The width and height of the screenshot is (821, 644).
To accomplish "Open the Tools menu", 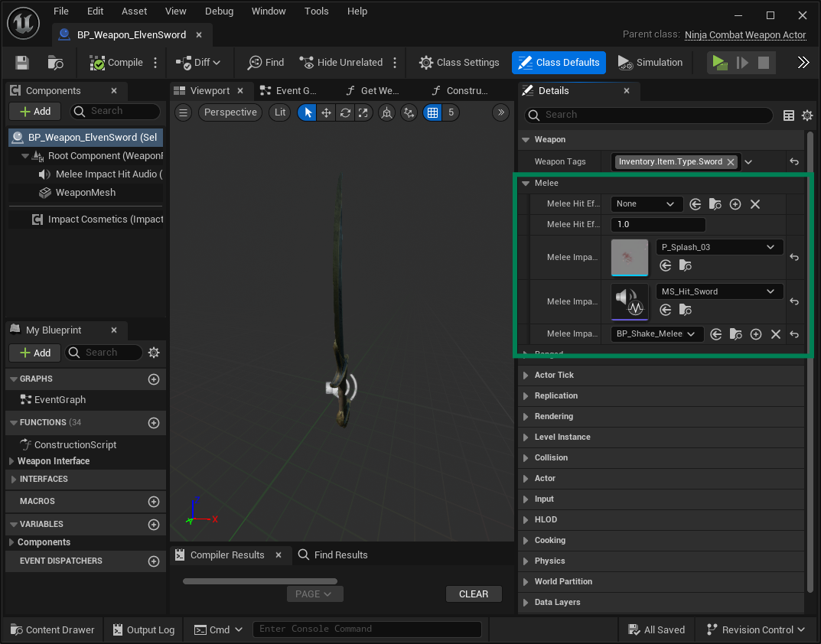I will pyautogui.click(x=316, y=11).
